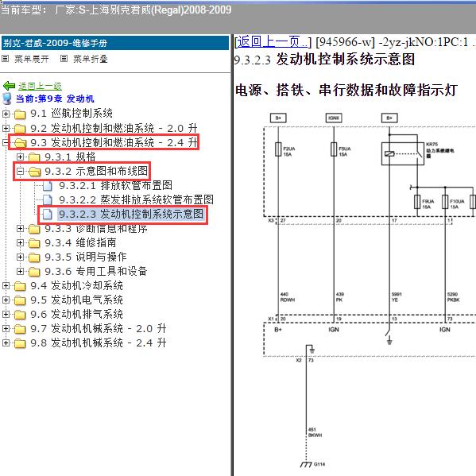Image resolution: width=476 pixels, height=476 pixels.
Task: Expand the 9.3.1 规格 node
Action: [x=20, y=157]
